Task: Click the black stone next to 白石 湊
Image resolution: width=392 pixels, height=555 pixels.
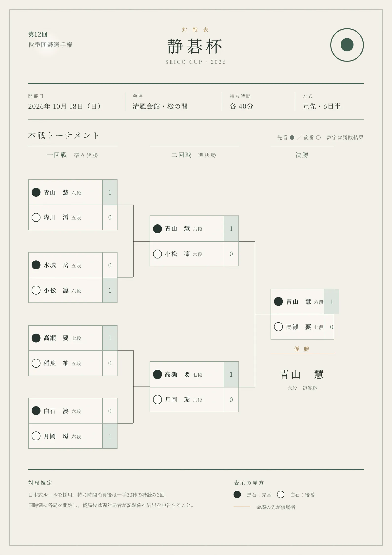Action: pyautogui.click(x=36, y=411)
